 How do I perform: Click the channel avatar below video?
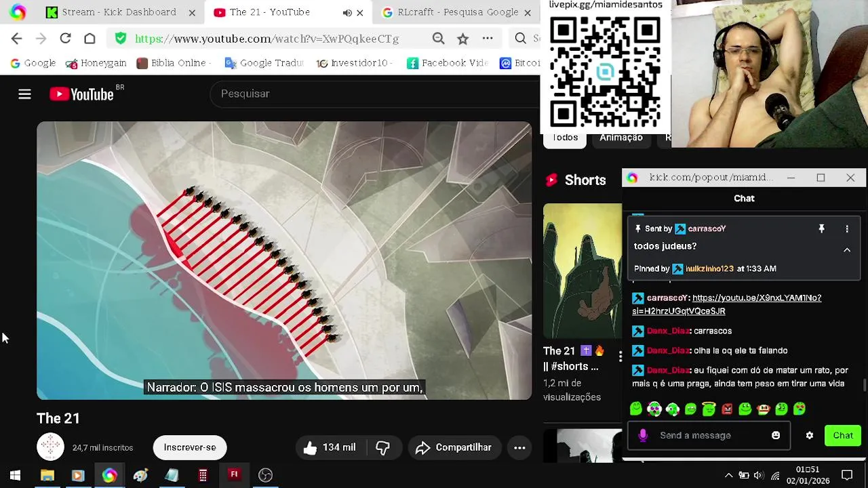point(50,447)
